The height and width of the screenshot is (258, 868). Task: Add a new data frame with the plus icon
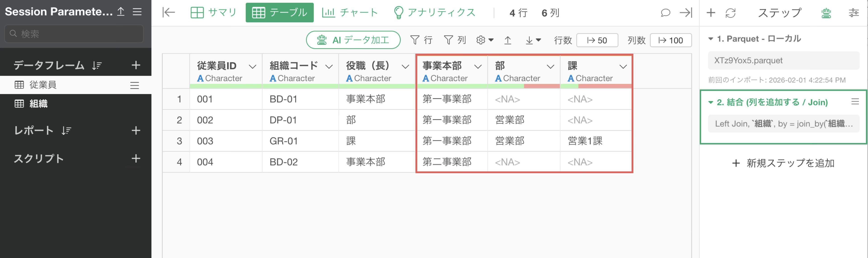coord(136,65)
